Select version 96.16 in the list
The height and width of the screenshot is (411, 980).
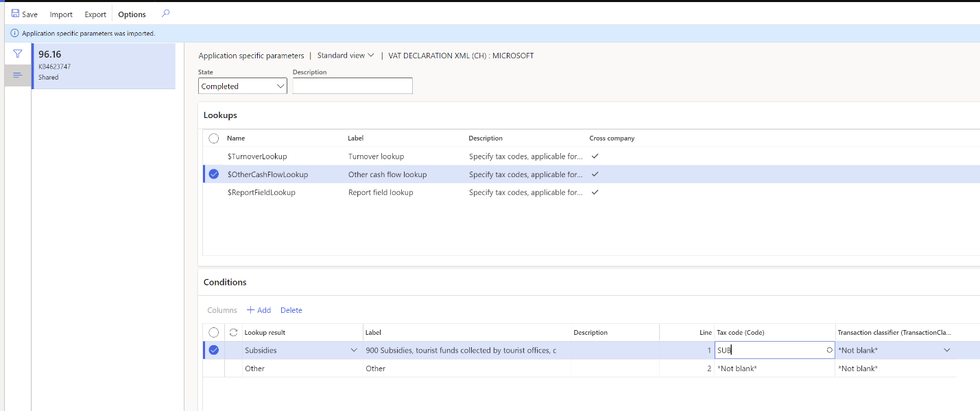tap(104, 66)
